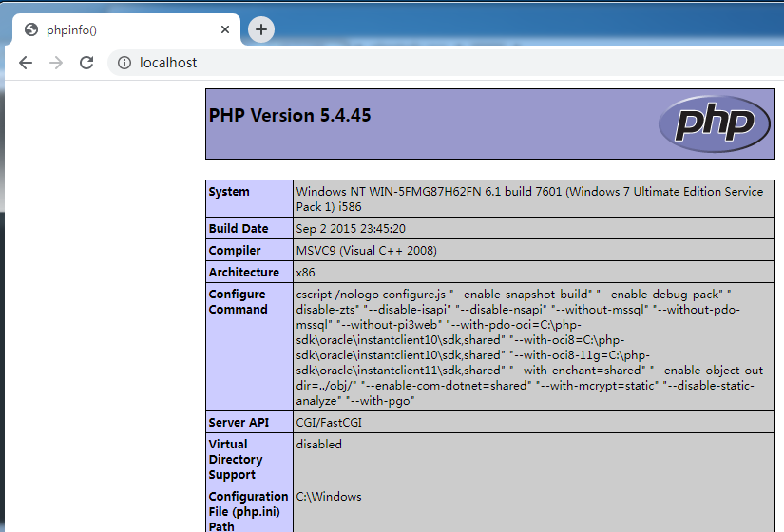Click the Compiler label cell

click(250, 250)
